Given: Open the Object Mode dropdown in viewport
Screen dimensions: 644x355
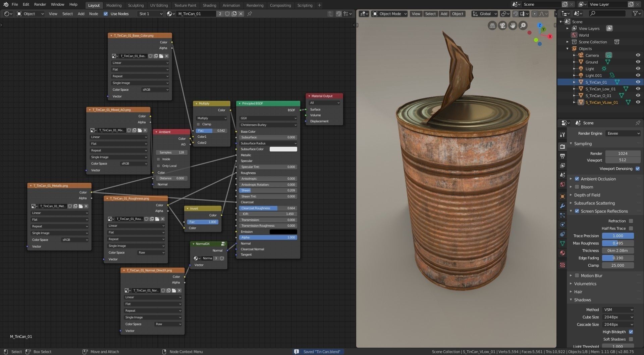Looking at the screenshot, I should coord(390,14).
